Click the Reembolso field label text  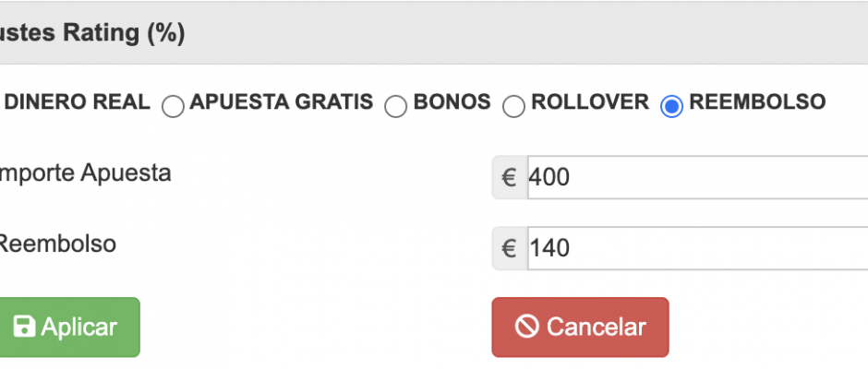(57, 244)
